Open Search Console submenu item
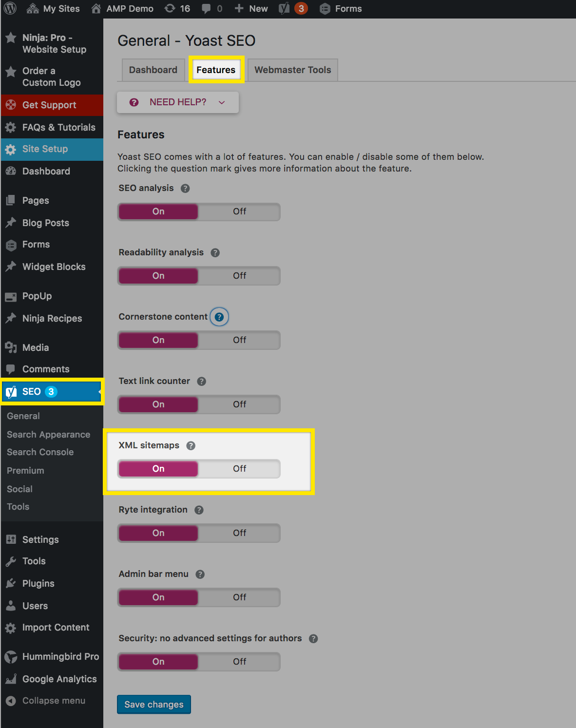Screen dimensions: 576x728 click(40, 452)
